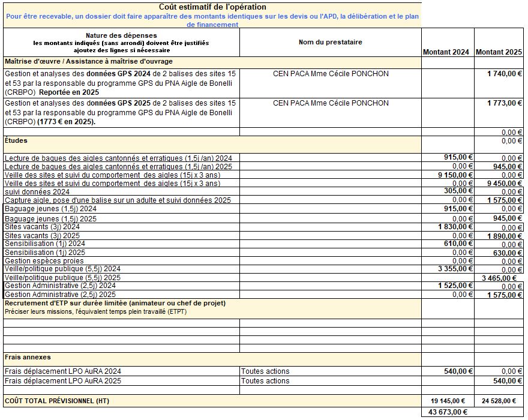Select the "Gestion espèces proies" label
This screenshot has width=528, height=420.
pyautogui.click(x=44, y=260)
